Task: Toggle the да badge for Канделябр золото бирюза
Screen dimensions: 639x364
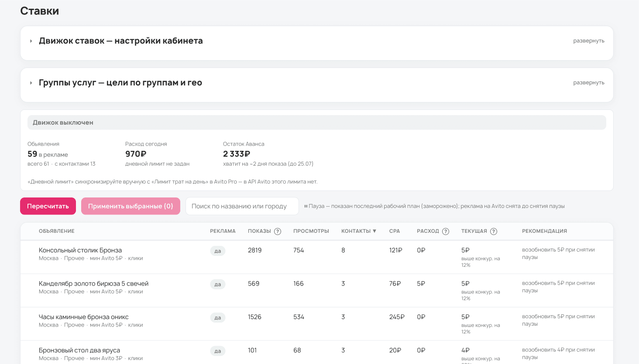Action: coord(218,284)
